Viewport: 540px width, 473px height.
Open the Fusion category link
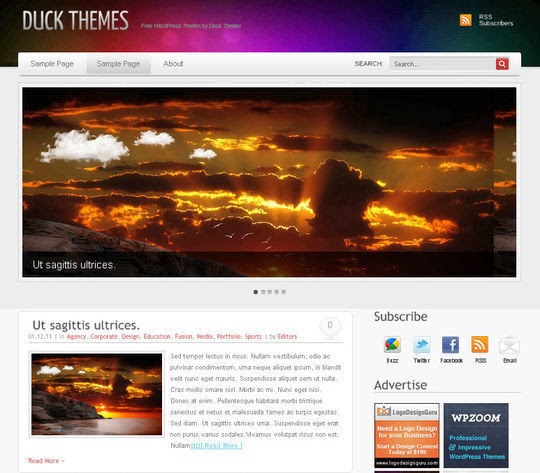[x=184, y=337]
